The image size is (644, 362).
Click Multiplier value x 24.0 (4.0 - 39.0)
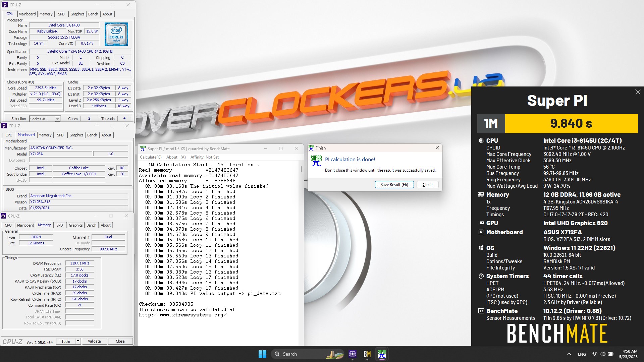click(x=46, y=94)
